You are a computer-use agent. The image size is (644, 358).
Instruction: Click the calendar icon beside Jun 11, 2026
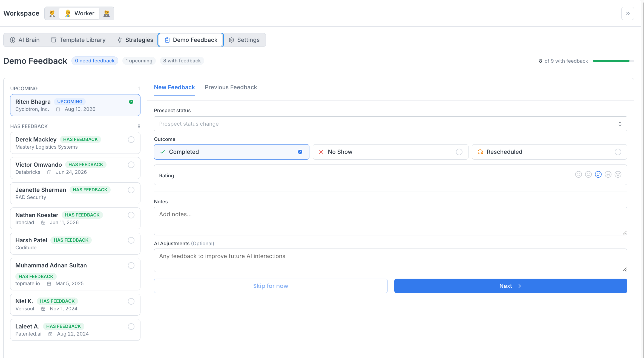click(43, 223)
